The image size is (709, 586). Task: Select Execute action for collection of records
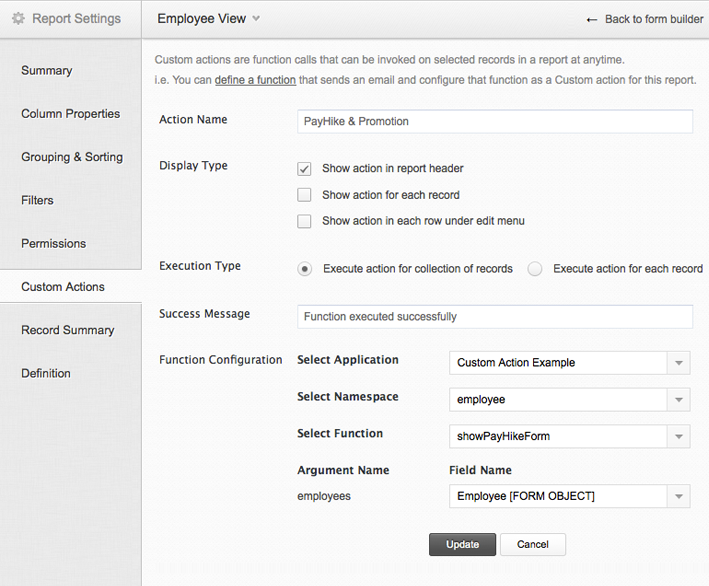click(305, 269)
